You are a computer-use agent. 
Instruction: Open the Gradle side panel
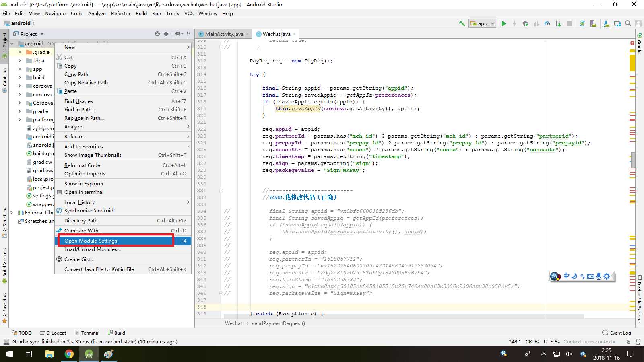[x=639, y=43]
